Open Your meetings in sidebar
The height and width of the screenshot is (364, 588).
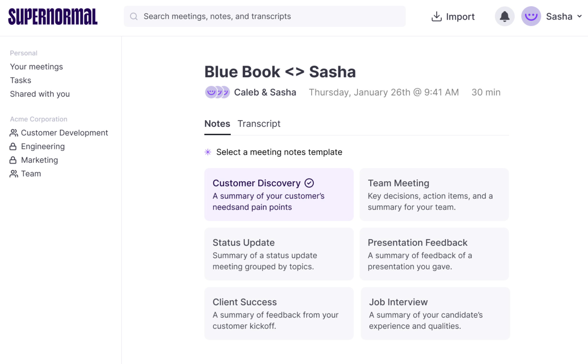[36, 67]
